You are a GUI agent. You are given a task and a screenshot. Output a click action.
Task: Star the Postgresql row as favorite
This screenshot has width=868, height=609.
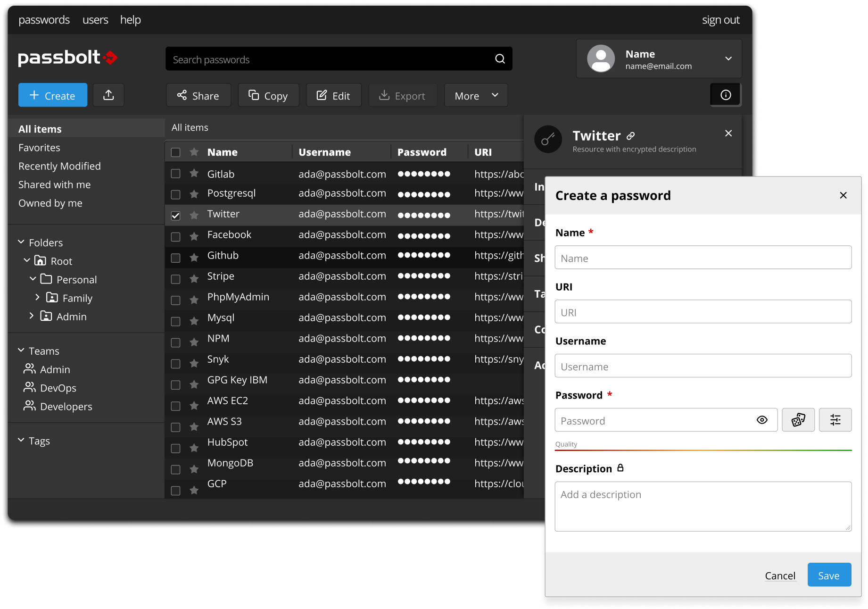click(194, 194)
